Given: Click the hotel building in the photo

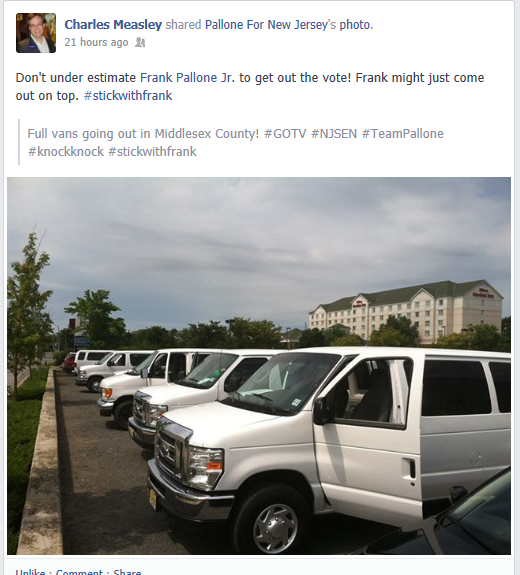Looking at the screenshot, I should (406, 312).
